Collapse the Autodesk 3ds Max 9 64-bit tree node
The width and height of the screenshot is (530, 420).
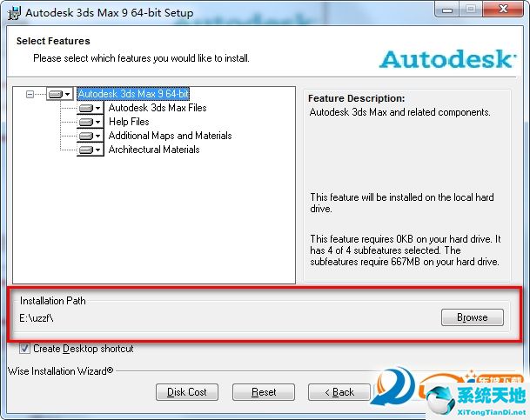[x=30, y=94]
